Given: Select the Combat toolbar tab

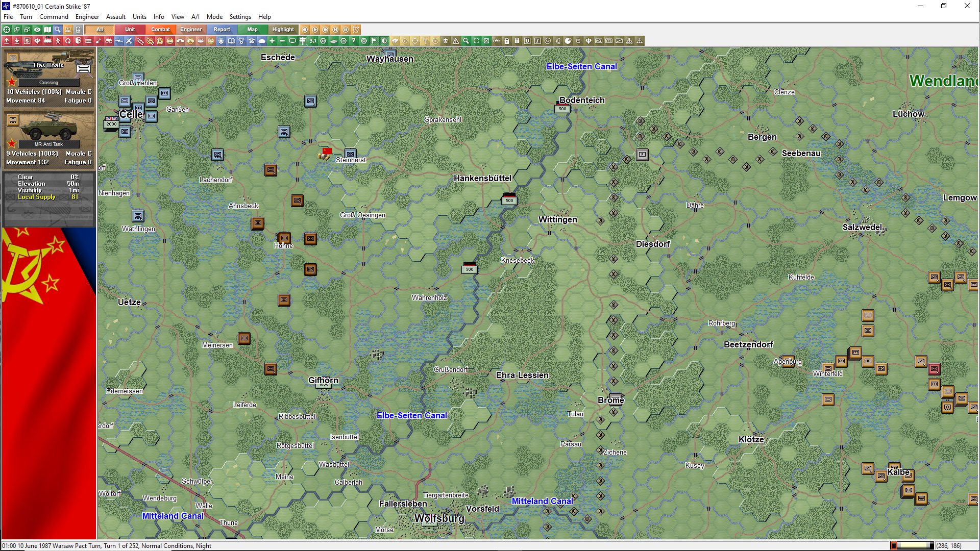Looking at the screenshot, I should [x=160, y=30].
